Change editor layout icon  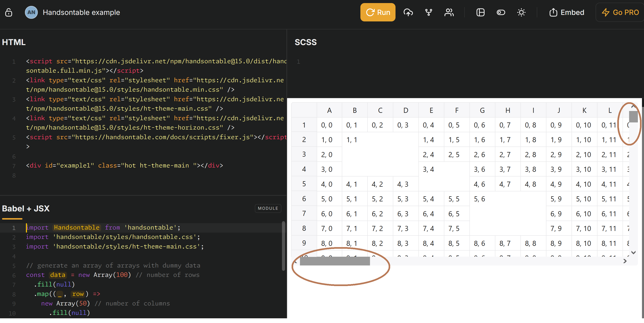pos(480,12)
